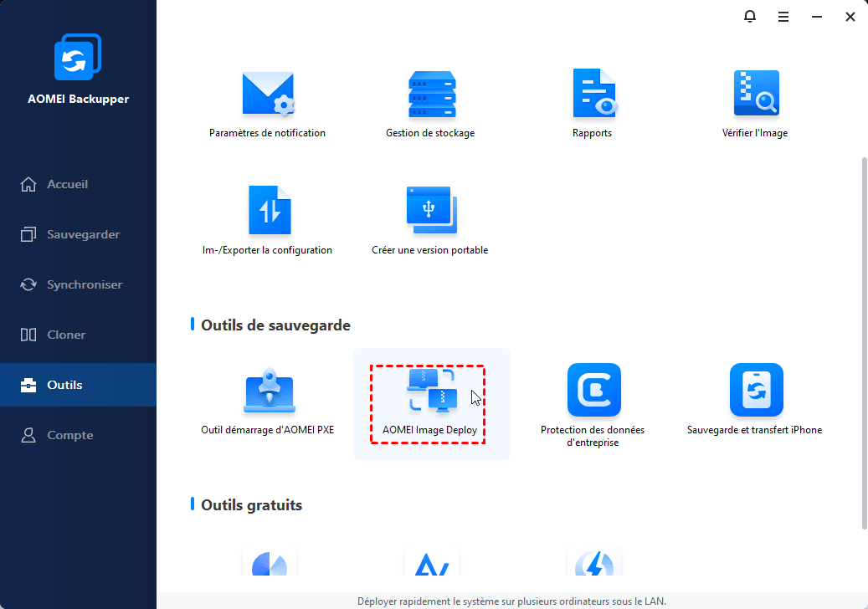Open the Rapports tool
This screenshot has height=609, width=868.
[593, 104]
